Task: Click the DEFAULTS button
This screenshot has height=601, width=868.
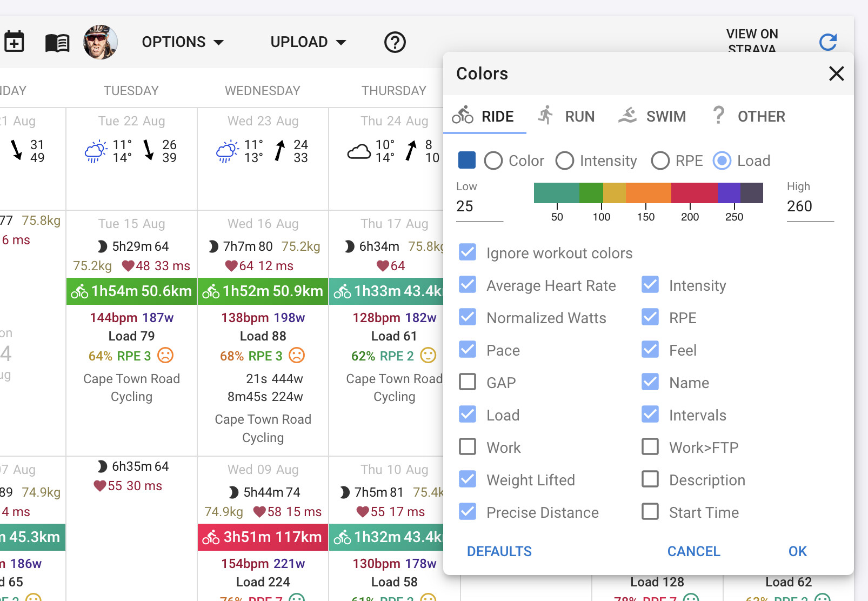Action: tap(499, 551)
